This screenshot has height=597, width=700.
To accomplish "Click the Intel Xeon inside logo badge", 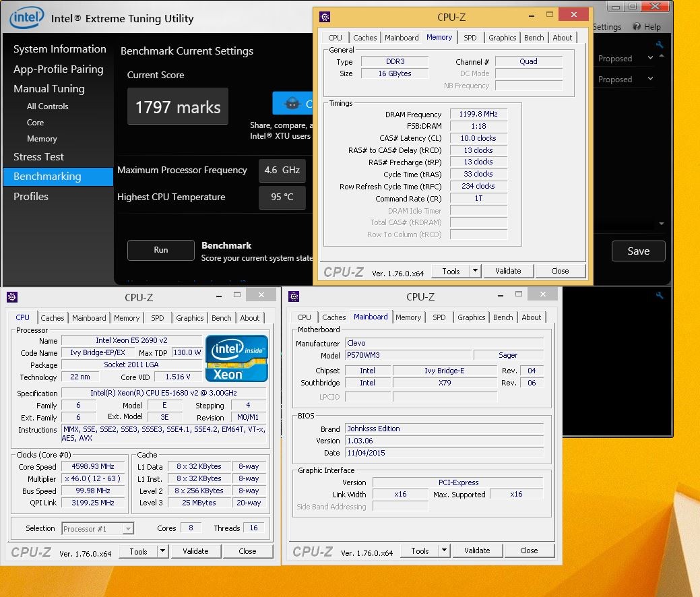I will 236,358.
